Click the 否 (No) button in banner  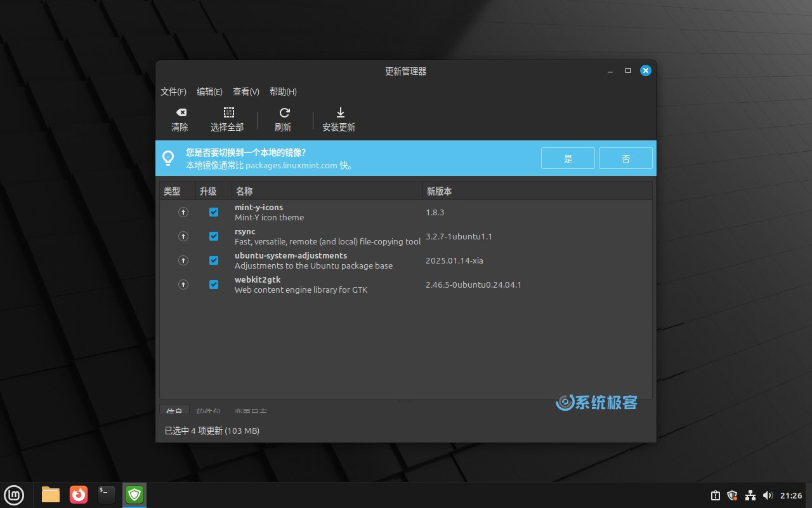click(625, 158)
